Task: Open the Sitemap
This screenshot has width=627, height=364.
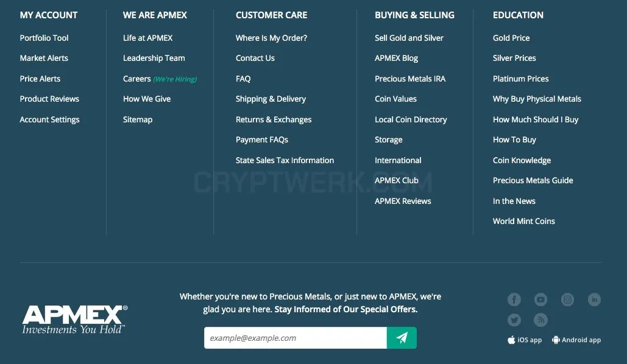Action: [x=138, y=119]
